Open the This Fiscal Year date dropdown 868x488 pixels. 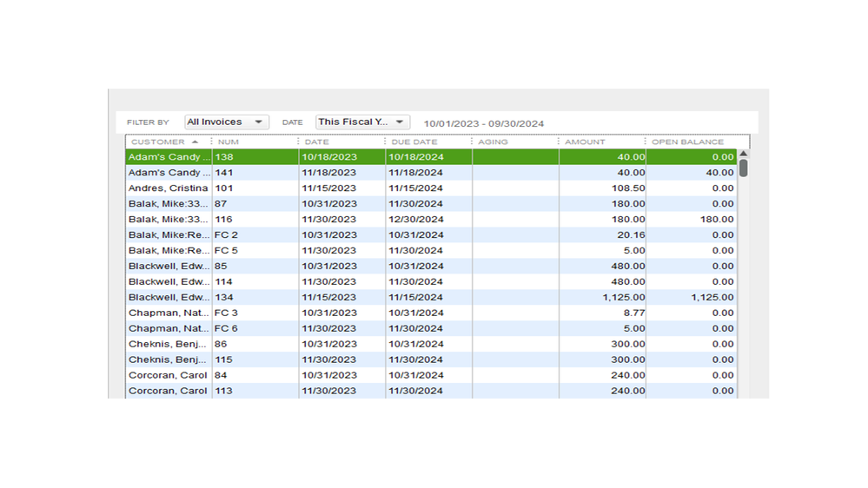362,122
